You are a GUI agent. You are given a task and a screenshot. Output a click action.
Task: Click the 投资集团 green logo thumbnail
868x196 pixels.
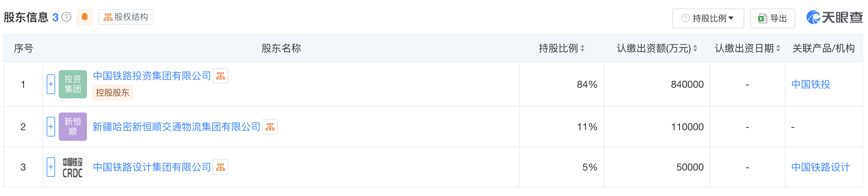[73, 84]
